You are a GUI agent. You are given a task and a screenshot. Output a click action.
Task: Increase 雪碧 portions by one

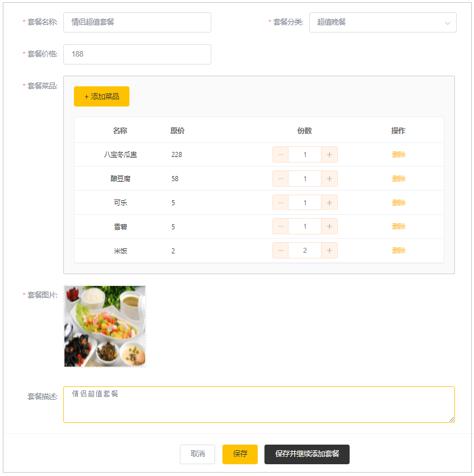(x=329, y=227)
